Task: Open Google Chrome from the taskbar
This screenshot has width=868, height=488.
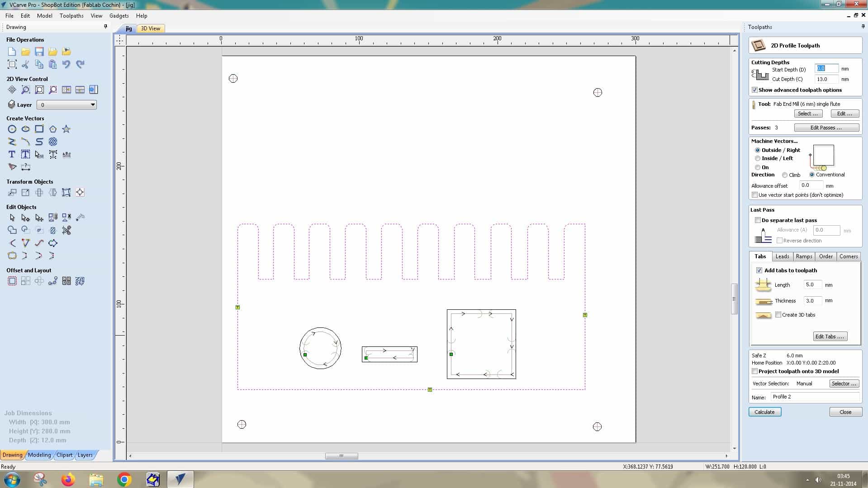Action: pyautogui.click(x=124, y=479)
